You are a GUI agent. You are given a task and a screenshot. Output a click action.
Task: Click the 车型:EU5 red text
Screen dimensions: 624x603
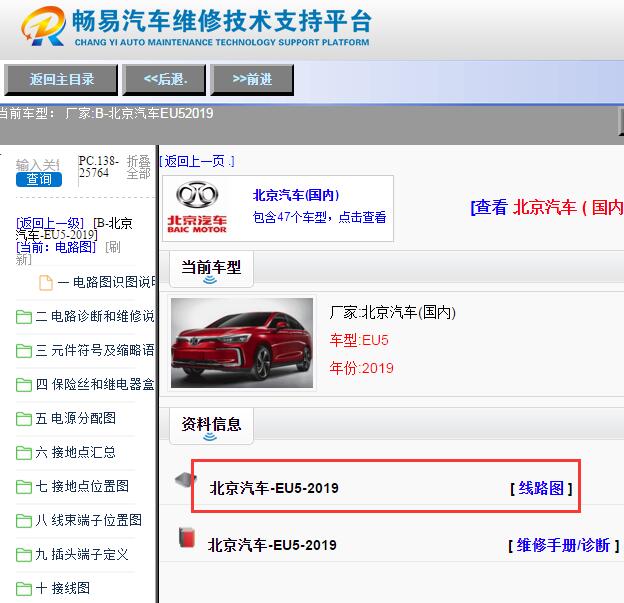pyautogui.click(x=359, y=340)
